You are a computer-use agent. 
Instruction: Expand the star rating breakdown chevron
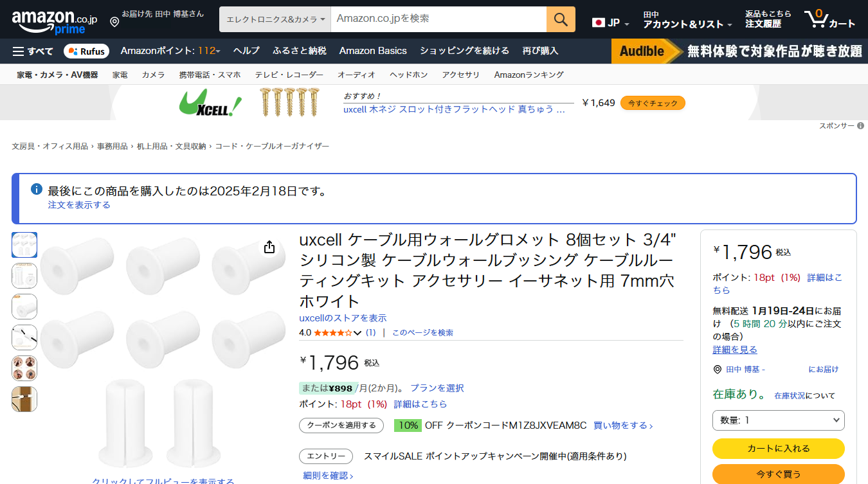coord(358,333)
